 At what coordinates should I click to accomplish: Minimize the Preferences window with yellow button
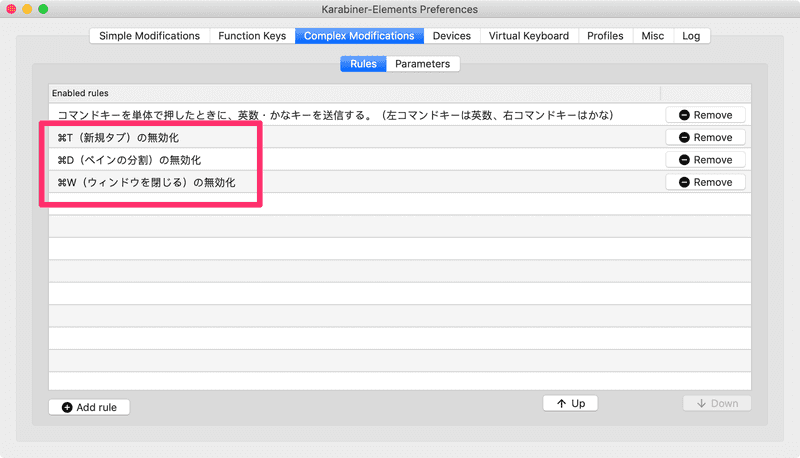pos(27,9)
